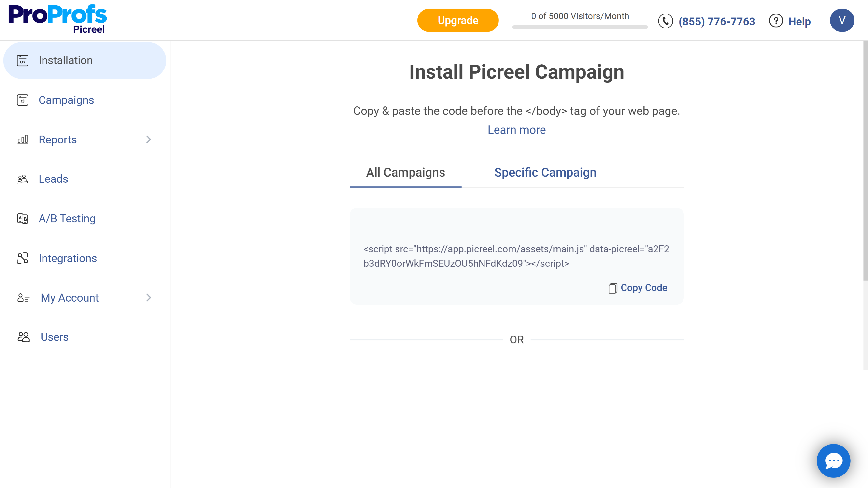The height and width of the screenshot is (488, 868).
Task: Click the My Account icon
Action: click(x=23, y=298)
